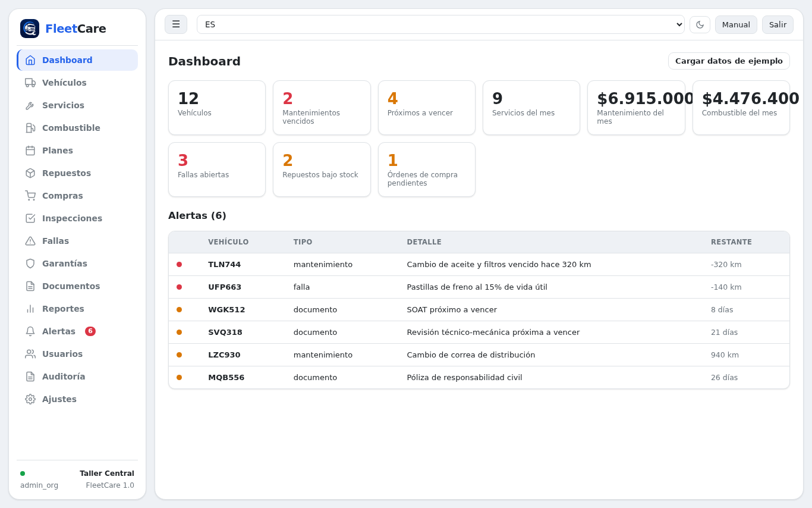Click the Servicios del mes card
812x508 pixels.
point(531,108)
